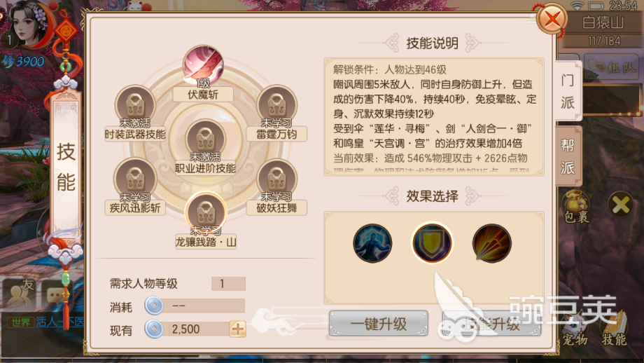Screen dimensions: 644x363
Task: Switch to the 帮派 tab
Action: pyautogui.click(x=568, y=156)
